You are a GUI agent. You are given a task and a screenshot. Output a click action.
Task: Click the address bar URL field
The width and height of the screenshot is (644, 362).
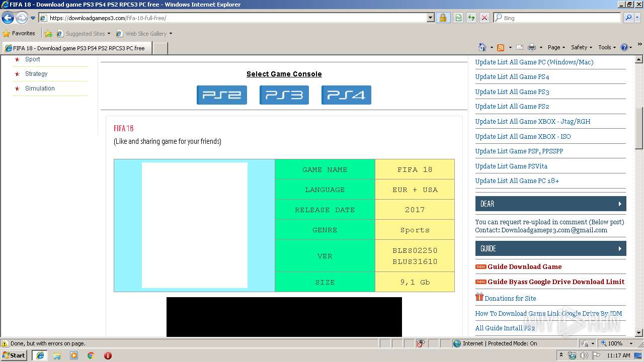click(x=232, y=18)
